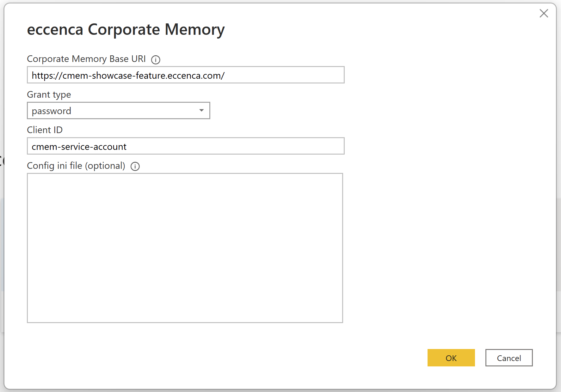The image size is (561, 392).
Task: Click inside the Config ini file text area
Action: tap(185, 248)
